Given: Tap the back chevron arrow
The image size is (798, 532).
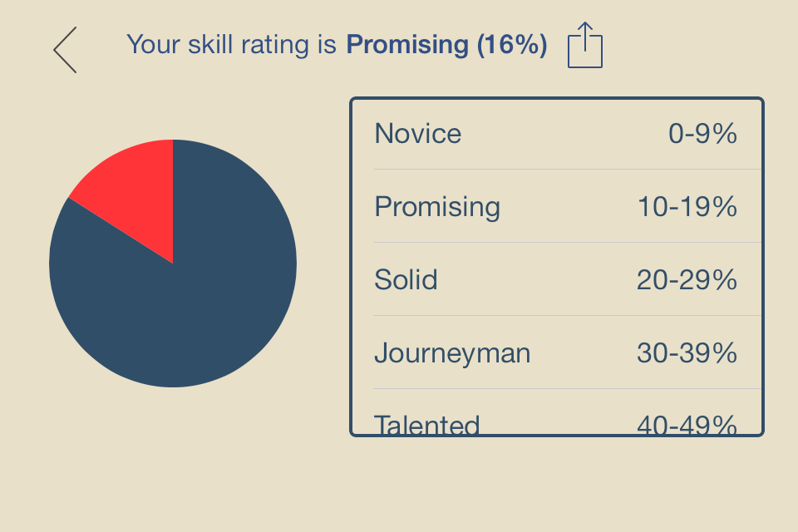Looking at the screenshot, I should pos(65,50).
